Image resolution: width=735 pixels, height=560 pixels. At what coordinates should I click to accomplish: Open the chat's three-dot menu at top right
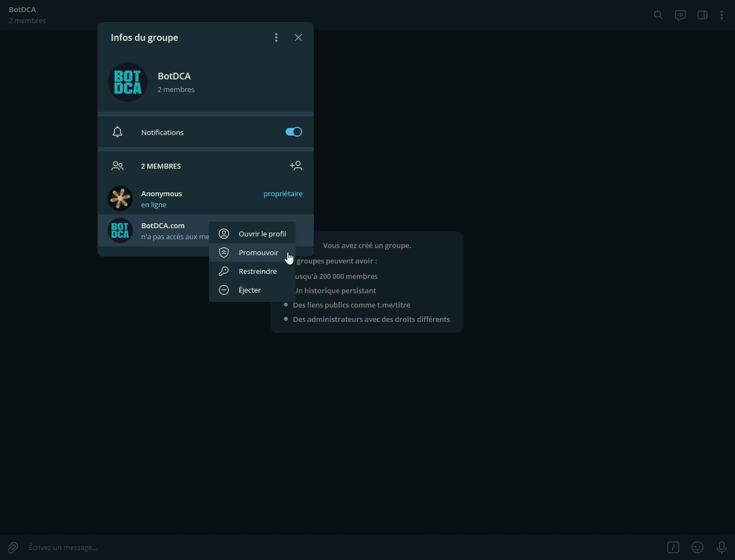tap(722, 15)
